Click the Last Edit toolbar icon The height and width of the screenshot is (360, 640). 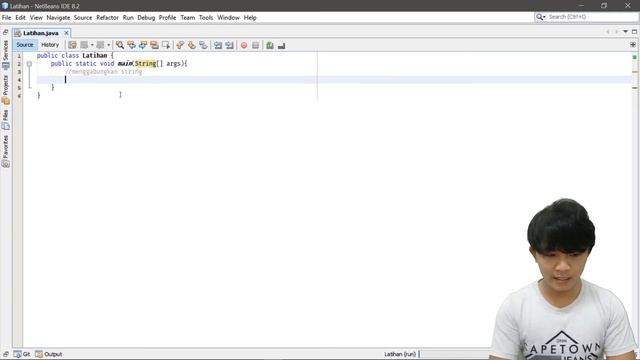click(72, 45)
